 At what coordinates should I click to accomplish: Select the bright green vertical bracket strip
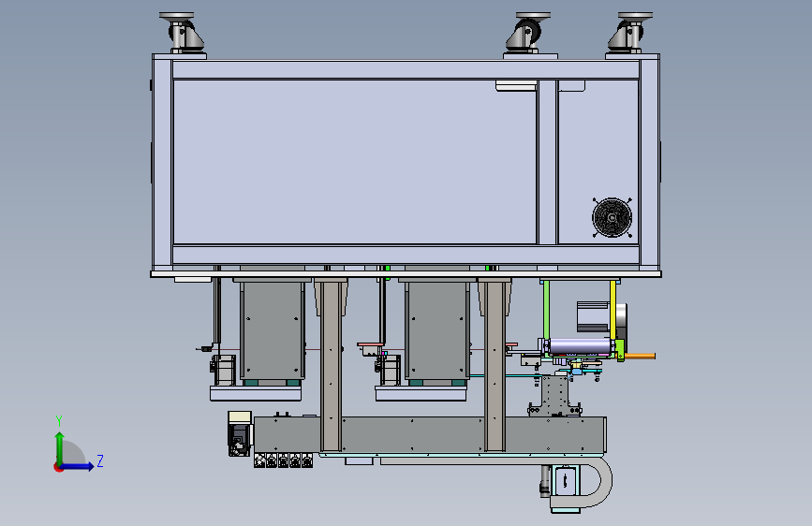[546, 310]
